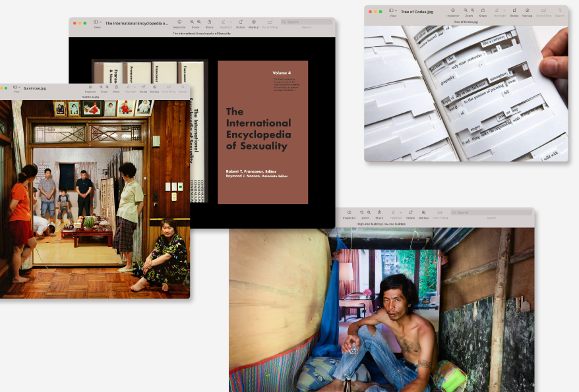579x392 pixels.
Task: Select Highlight pen in the Encyclopedia window
Action: (223, 22)
